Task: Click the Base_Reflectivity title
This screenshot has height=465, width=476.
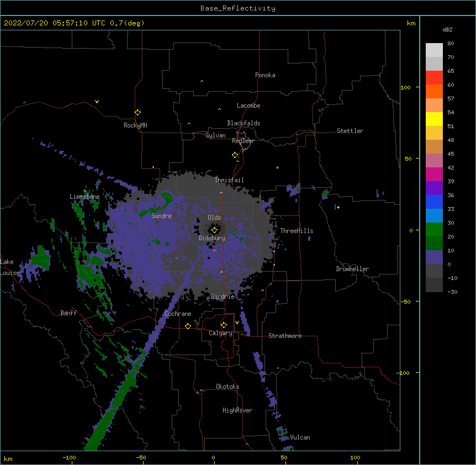Action: (x=238, y=8)
